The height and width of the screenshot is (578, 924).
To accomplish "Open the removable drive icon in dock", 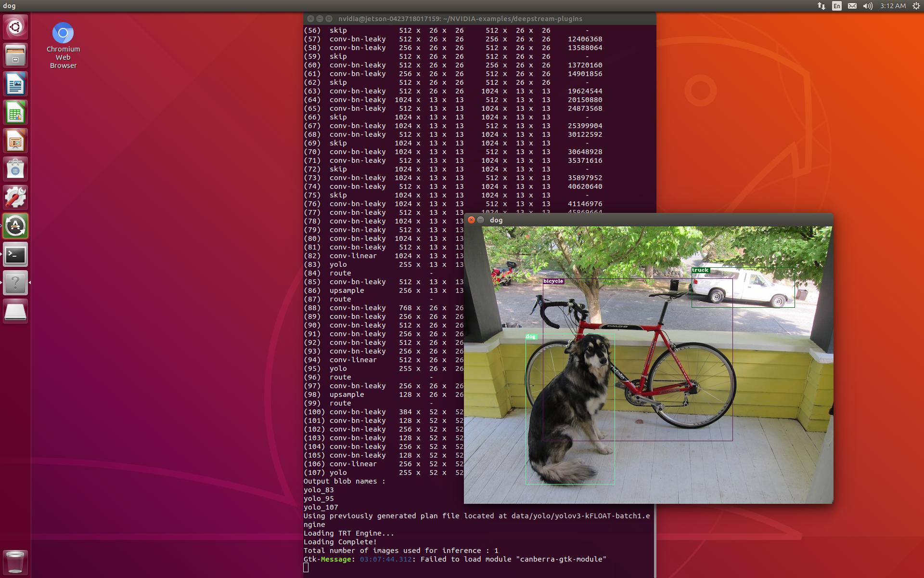I will [x=15, y=312].
